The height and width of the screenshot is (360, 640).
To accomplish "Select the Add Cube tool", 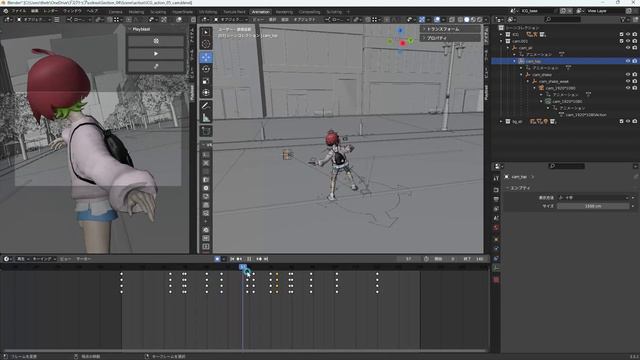I will pyautogui.click(x=206, y=131).
